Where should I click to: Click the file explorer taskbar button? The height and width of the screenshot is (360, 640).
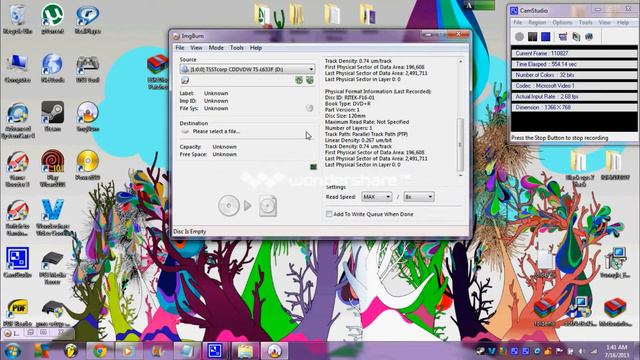pyautogui.click(x=245, y=351)
